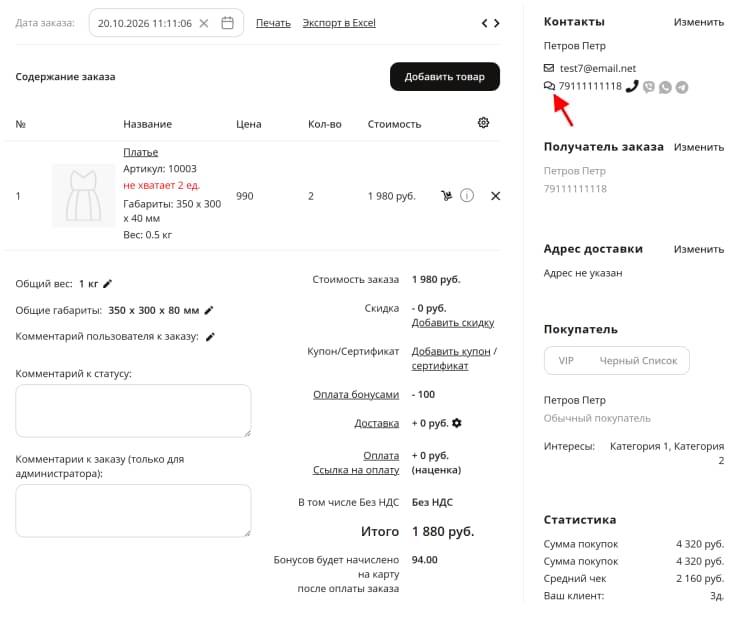Edit the total dimensions with the pencil icon
740x617 pixels.
[x=209, y=310]
